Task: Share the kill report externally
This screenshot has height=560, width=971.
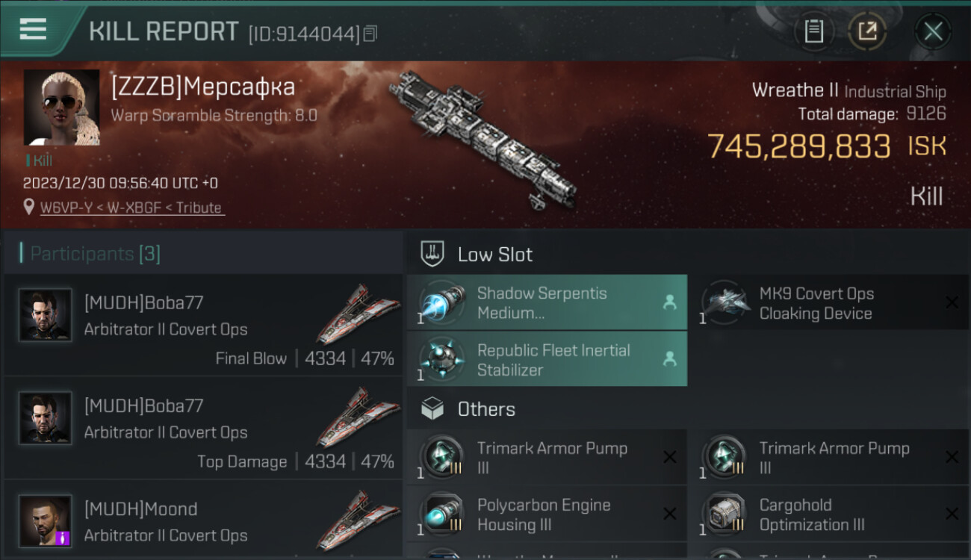Action: pyautogui.click(x=866, y=31)
